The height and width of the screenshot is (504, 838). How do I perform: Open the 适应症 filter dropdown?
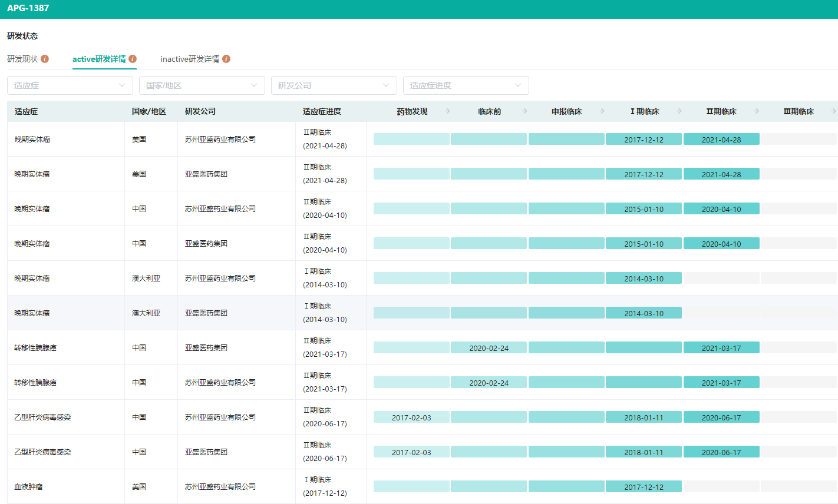[70, 85]
